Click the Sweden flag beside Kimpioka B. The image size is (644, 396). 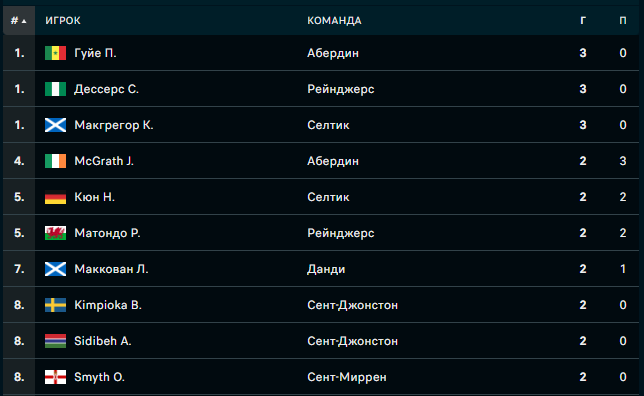(55, 305)
